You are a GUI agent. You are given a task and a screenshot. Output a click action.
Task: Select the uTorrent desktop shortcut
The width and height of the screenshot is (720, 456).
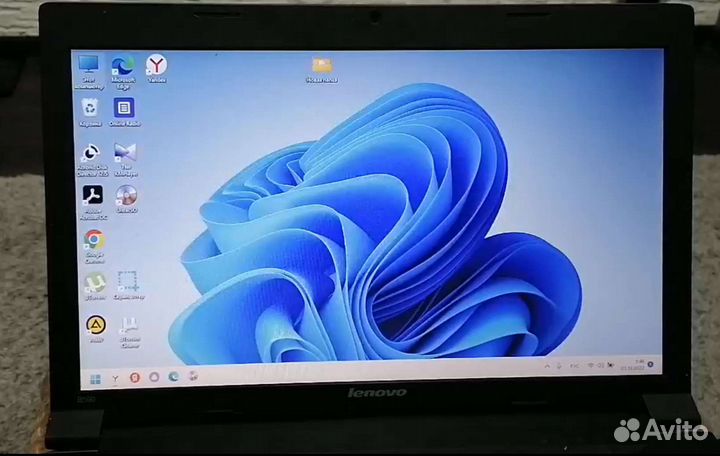[95, 287]
